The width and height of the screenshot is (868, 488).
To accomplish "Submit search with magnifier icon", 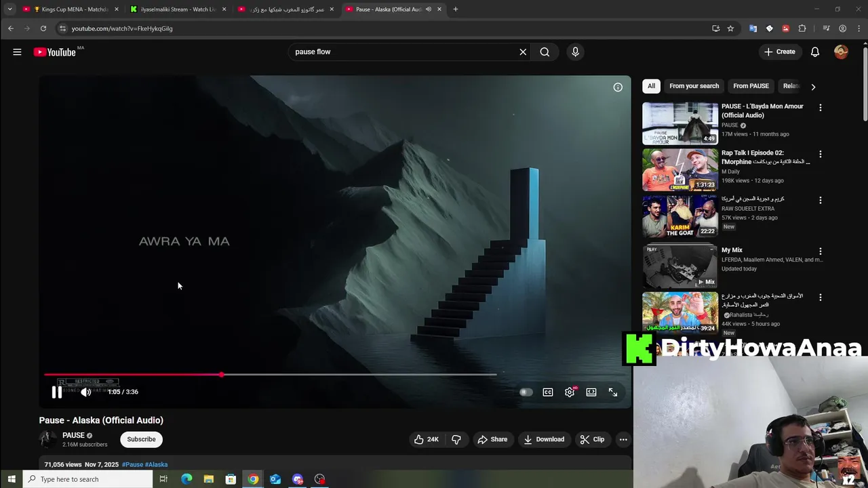I will click(x=545, y=52).
